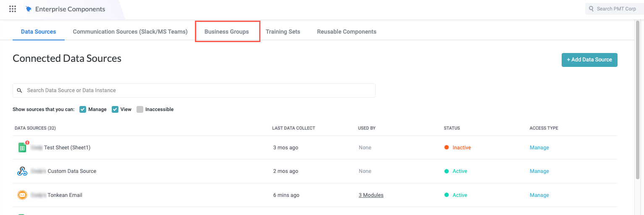Screen dimensions: 644x215
Task: Click the red orb status dot for Inactive
Action: click(447, 148)
